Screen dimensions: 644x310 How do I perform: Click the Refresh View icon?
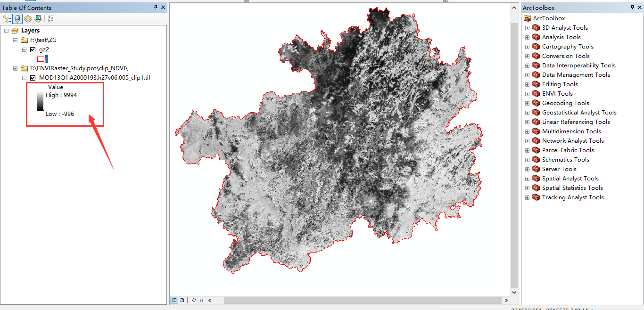click(x=194, y=300)
